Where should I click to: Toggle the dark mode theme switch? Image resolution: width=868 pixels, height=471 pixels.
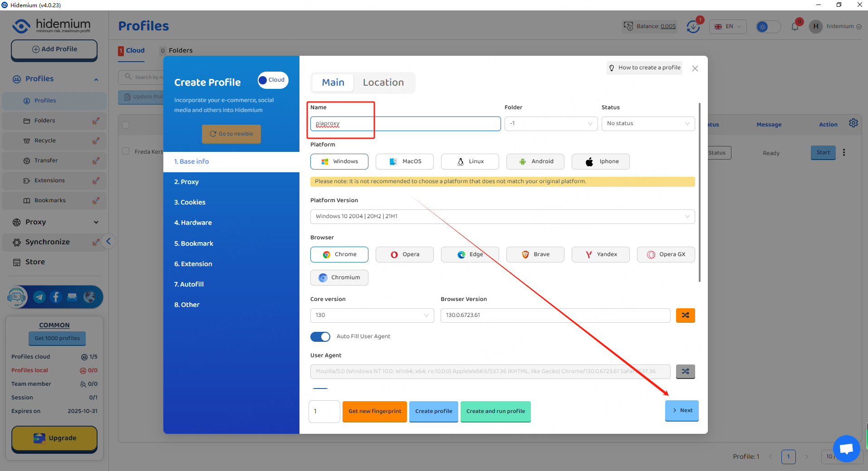click(768, 27)
